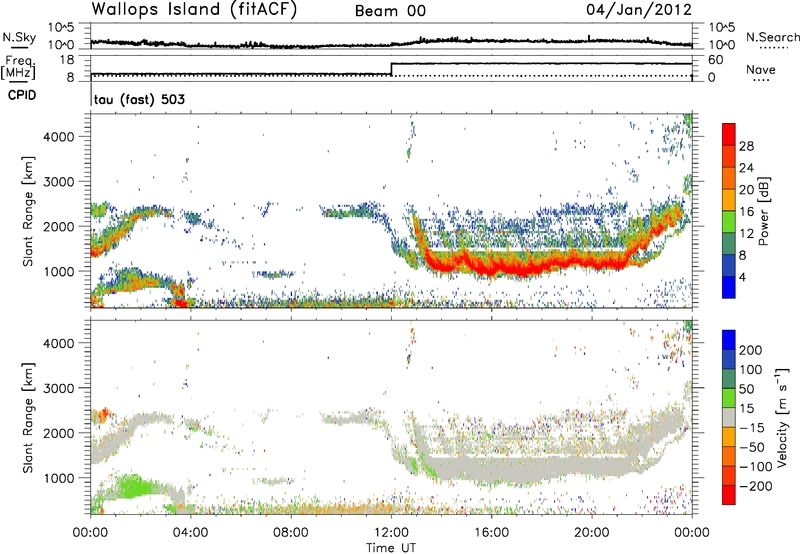Click the "Wallops Island (fitACF)" plot title
This screenshot has height=554, width=800.
(x=194, y=10)
